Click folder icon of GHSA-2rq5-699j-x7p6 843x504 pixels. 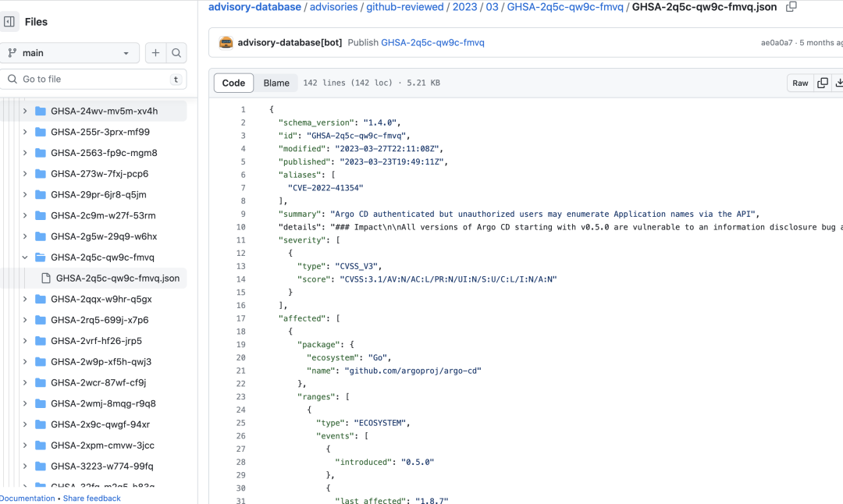[x=41, y=320]
